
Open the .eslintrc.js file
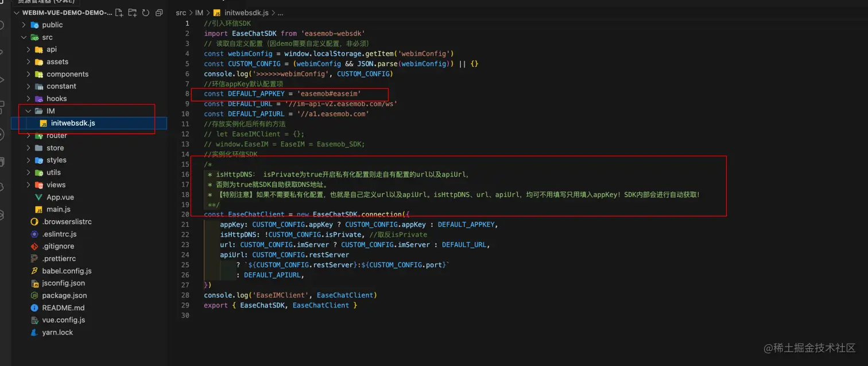click(59, 234)
